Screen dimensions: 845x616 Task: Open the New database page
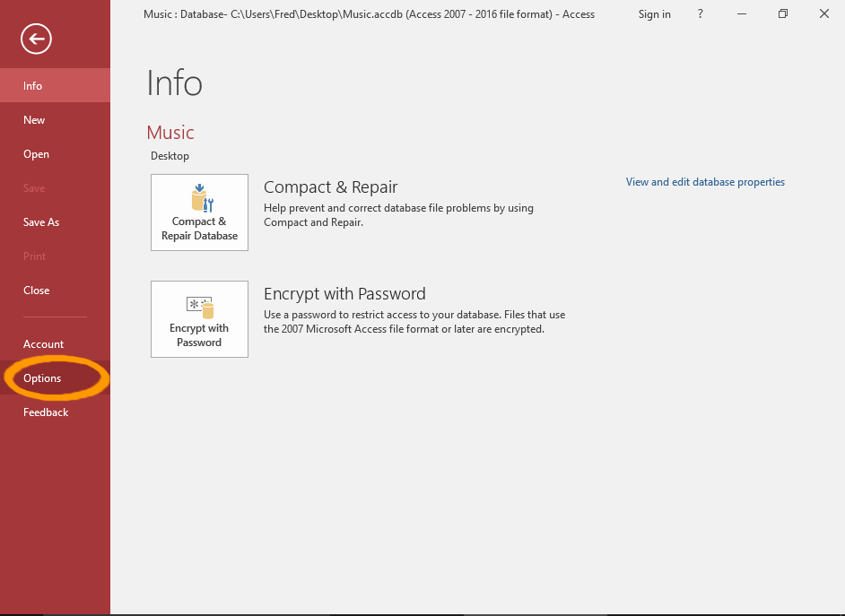(34, 120)
